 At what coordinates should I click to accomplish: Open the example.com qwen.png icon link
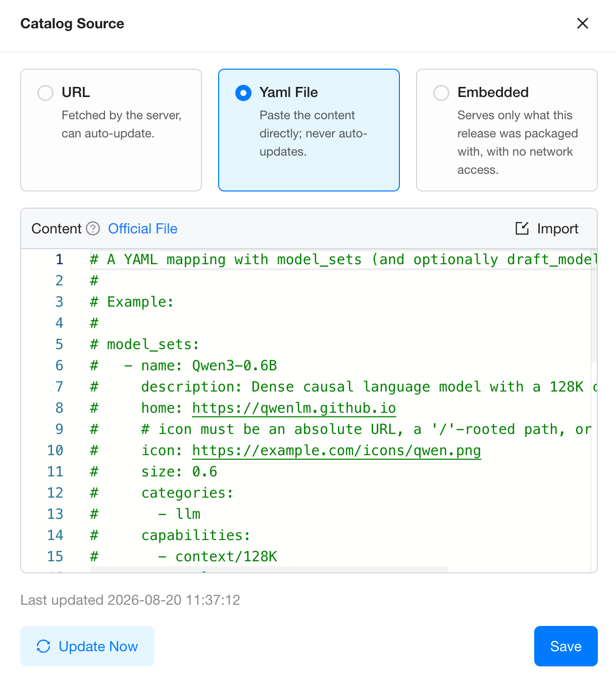click(337, 451)
